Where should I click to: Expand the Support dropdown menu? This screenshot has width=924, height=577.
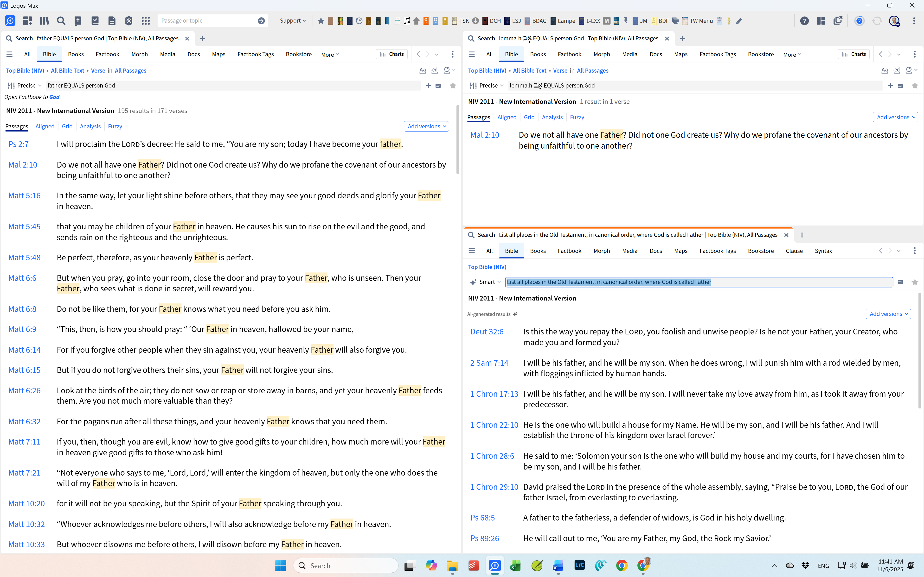coord(292,21)
